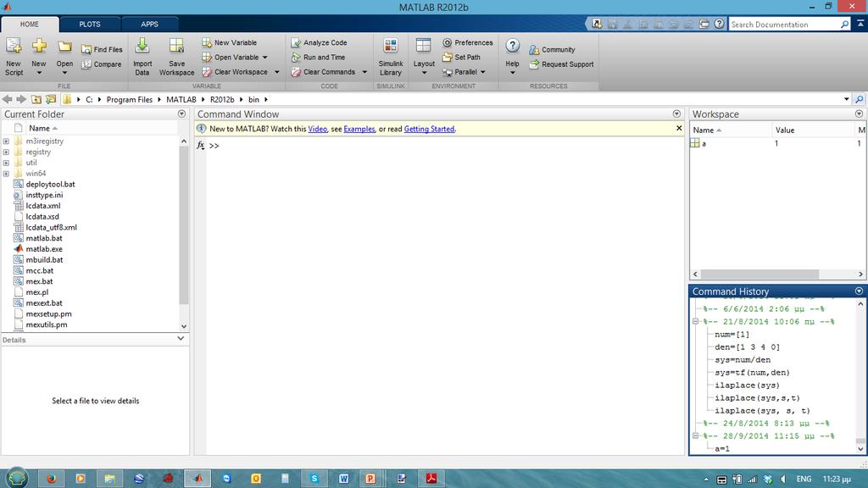This screenshot has height=488, width=868.
Task: Switch to the HOME tab
Action: (x=30, y=25)
